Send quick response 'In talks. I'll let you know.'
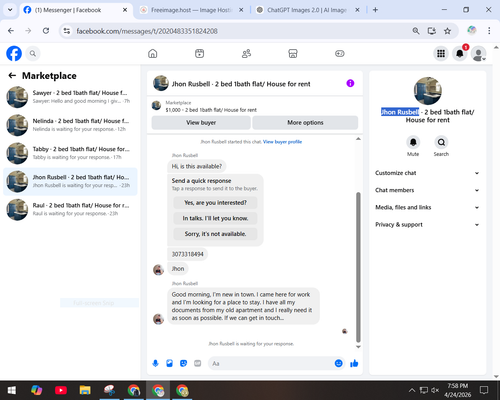500x400 pixels. [215, 218]
